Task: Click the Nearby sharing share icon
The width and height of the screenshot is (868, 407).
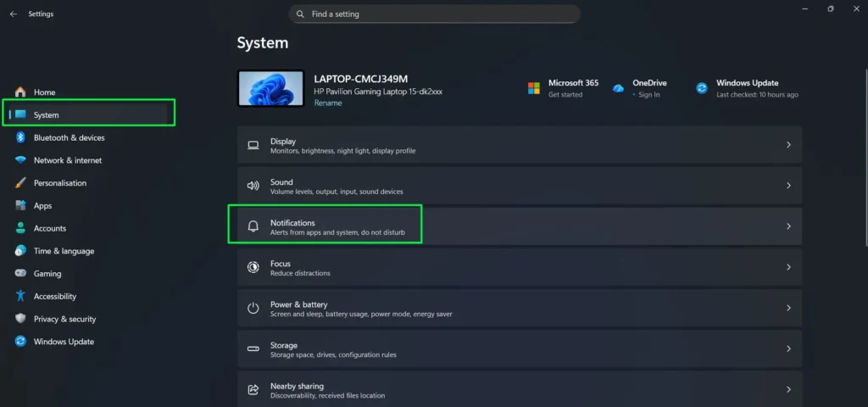Action: pyautogui.click(x=253, y=390)
